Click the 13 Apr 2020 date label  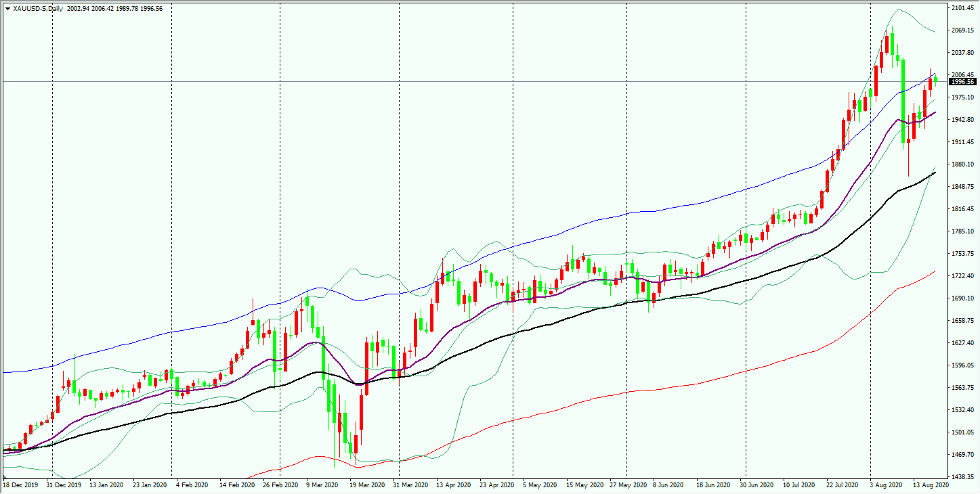pyautogui.click(x=454, y=486)
